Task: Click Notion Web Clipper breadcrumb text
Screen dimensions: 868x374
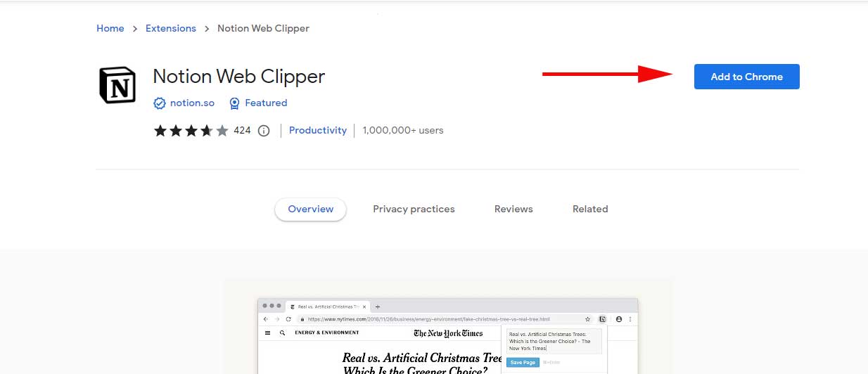Action: (x=263, y=28)
